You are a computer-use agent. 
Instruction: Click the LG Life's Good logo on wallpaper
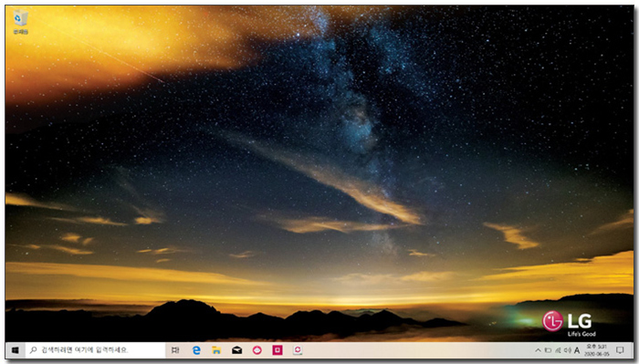tap(569, 324)
